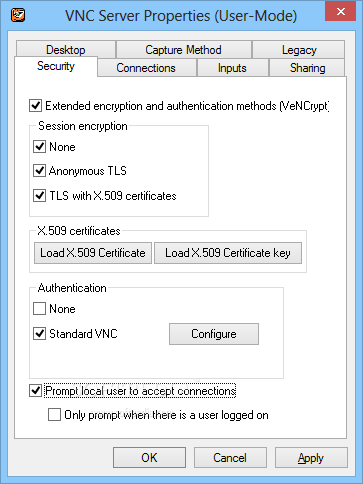Viewport: 363px width, 484px height.
Task: Close the VNC Server Properties dialog
Action: pos(340,12)
